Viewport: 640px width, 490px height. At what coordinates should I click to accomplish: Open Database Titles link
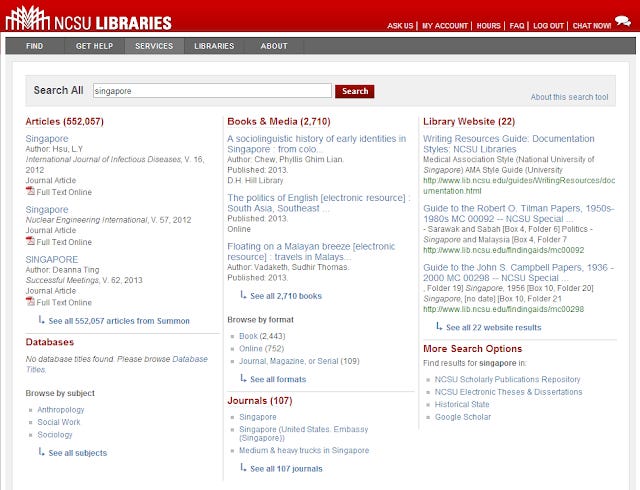[117, 364]
